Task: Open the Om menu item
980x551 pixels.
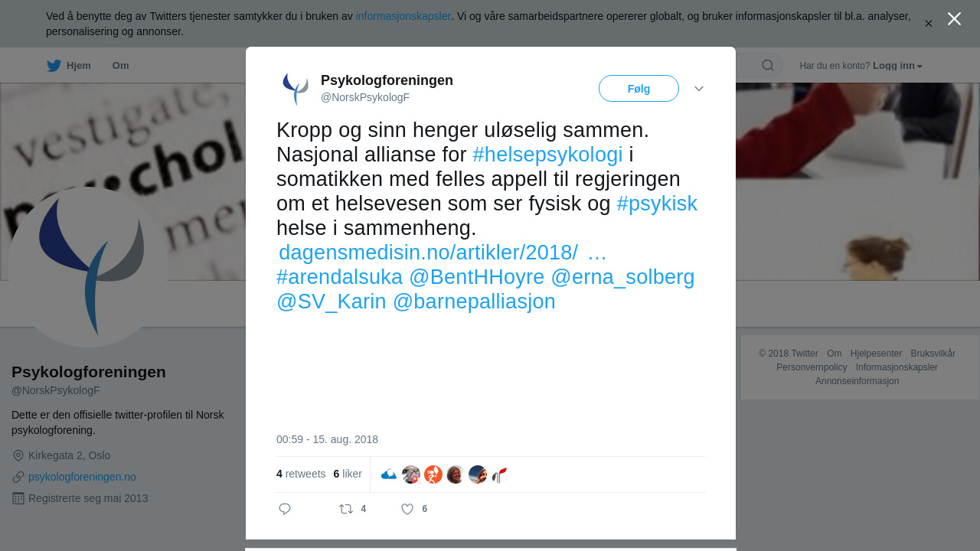Action: tap(121, 66)
